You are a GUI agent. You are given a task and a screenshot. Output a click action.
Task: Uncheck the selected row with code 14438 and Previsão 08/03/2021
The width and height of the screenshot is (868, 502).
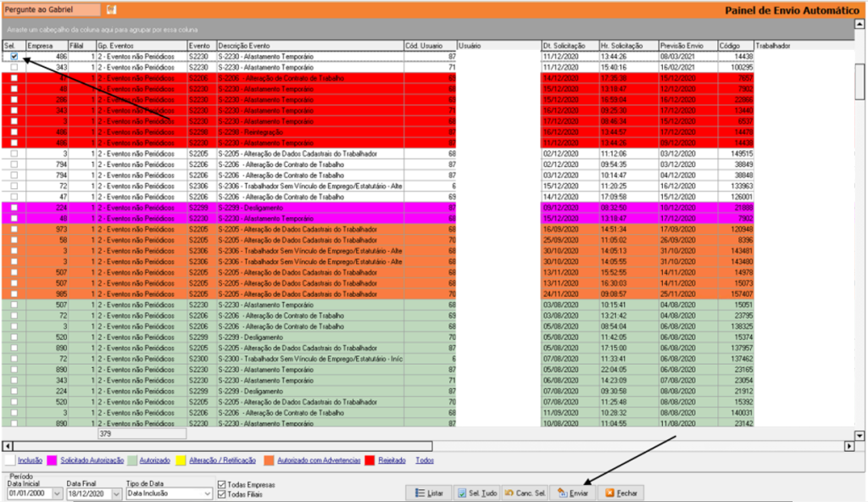[14, 57]
